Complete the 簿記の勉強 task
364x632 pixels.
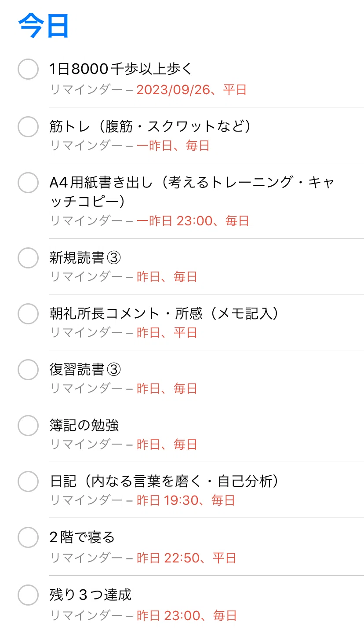pos(28,426)
